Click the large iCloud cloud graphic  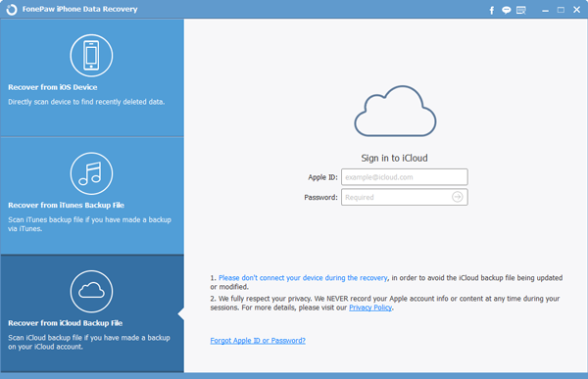[395, 111]
